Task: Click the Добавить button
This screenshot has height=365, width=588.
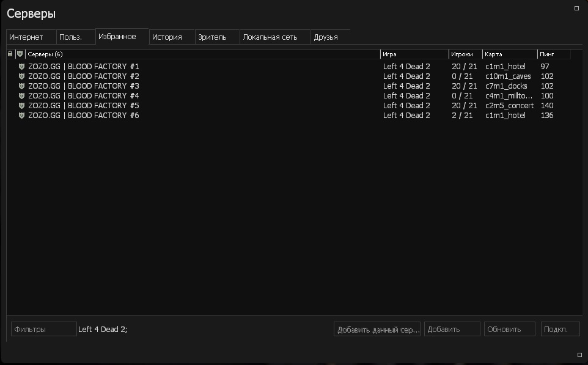Action: click(452, 329)
